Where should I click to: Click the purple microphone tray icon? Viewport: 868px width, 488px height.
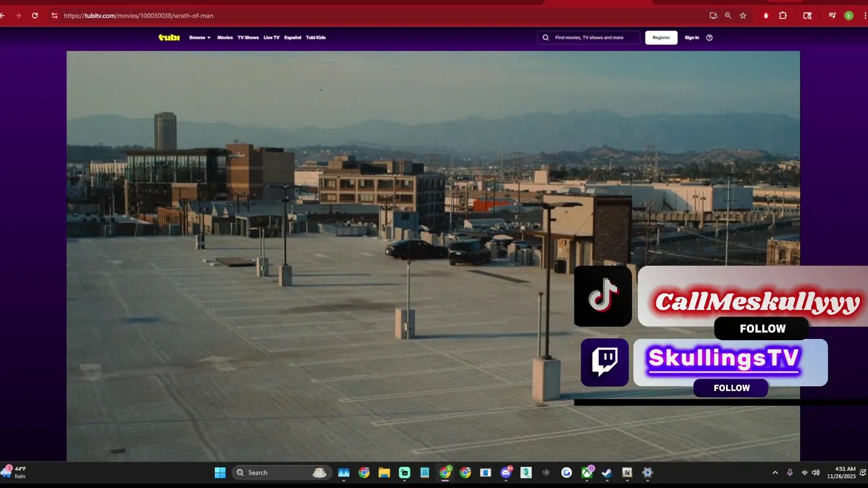789,472
